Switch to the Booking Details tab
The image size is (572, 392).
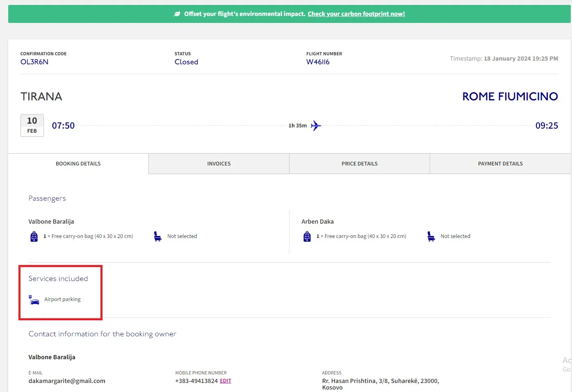(x=78, y=164)
